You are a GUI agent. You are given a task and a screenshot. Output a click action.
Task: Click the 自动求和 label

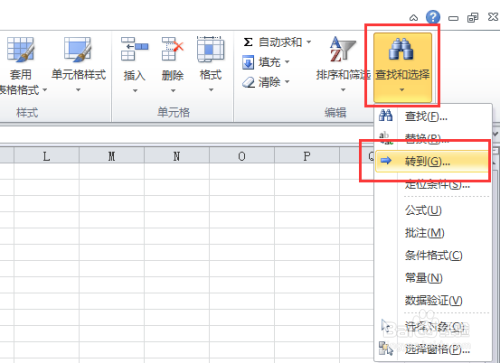(280, 42)
